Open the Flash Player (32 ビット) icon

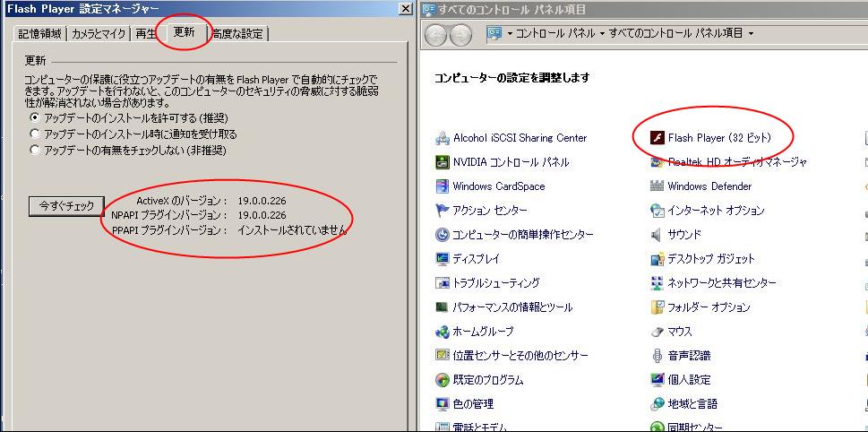[x=657, y=137]
